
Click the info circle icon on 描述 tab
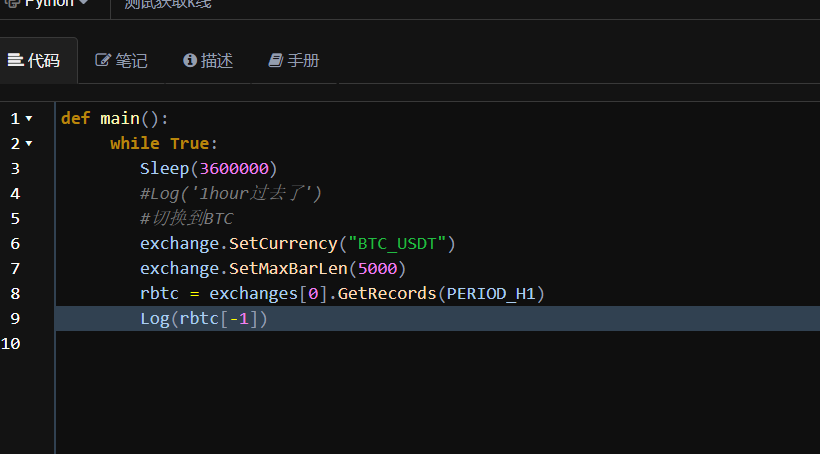pos(189,60)
